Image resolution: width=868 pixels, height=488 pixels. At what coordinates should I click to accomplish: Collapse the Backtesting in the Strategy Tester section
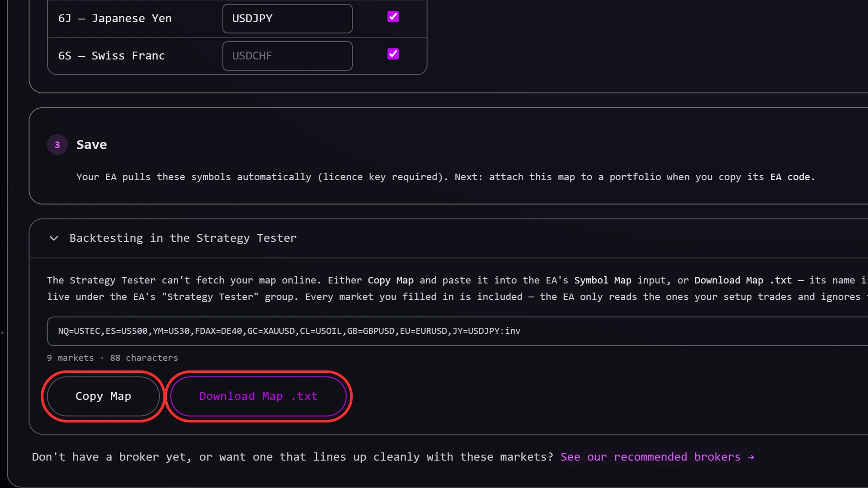[x=54, y=238]
